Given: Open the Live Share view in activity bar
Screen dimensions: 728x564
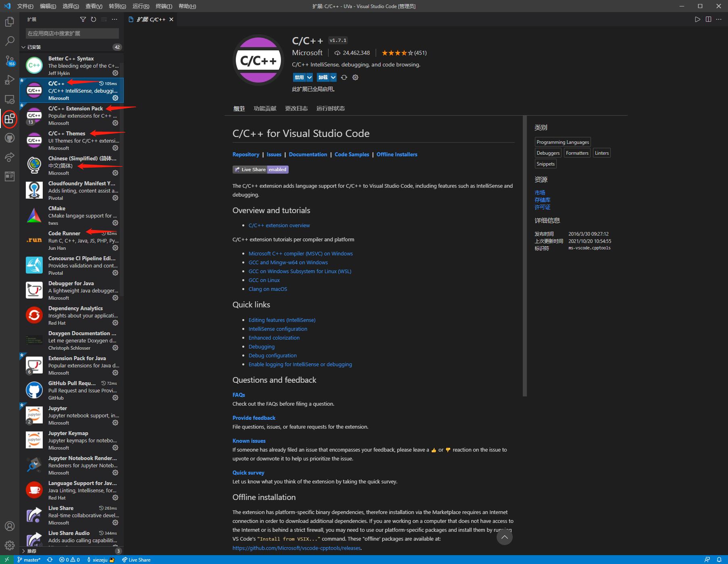Looking at the screenshot, I should pos(9,157).
